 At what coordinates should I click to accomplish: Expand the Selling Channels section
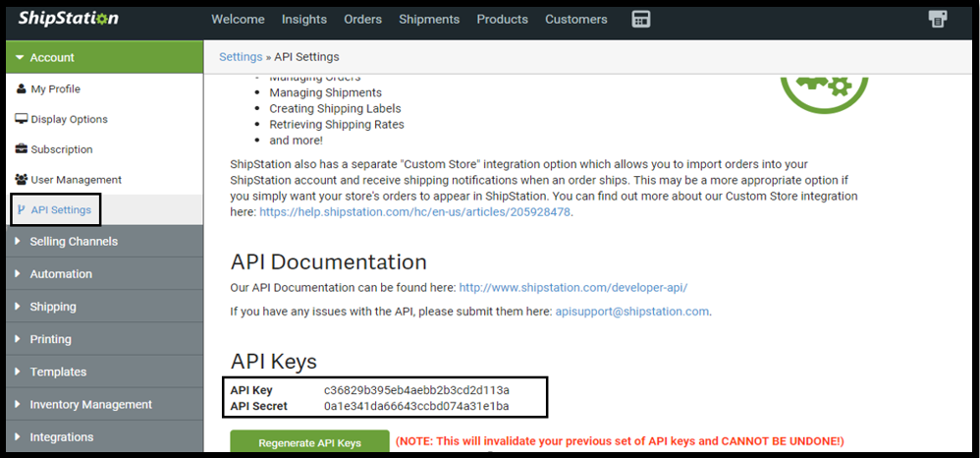tap(73, 242)
